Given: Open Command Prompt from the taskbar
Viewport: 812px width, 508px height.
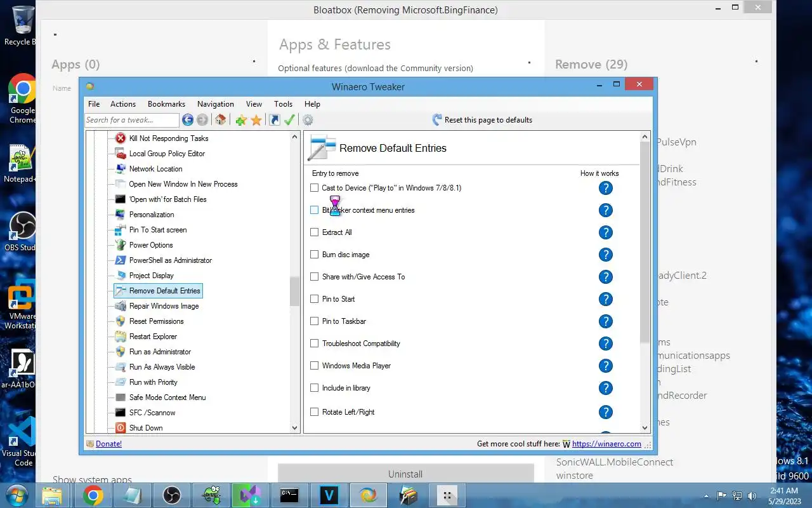Looking at the screenshot, I should [x=290, y=495].
